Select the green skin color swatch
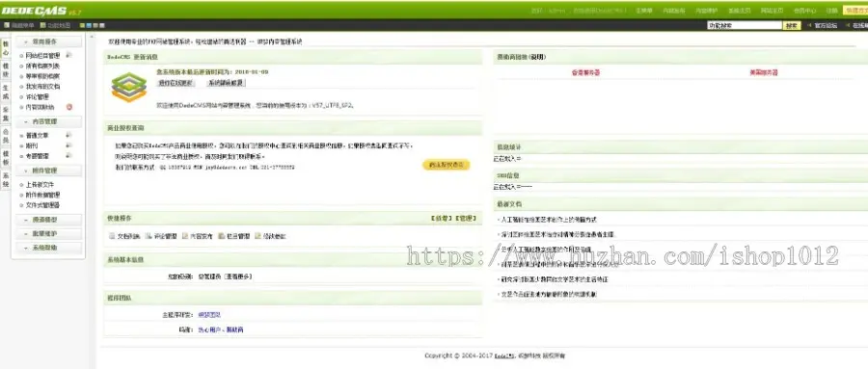This screenshot has width=868, height=369. point(82,25)
